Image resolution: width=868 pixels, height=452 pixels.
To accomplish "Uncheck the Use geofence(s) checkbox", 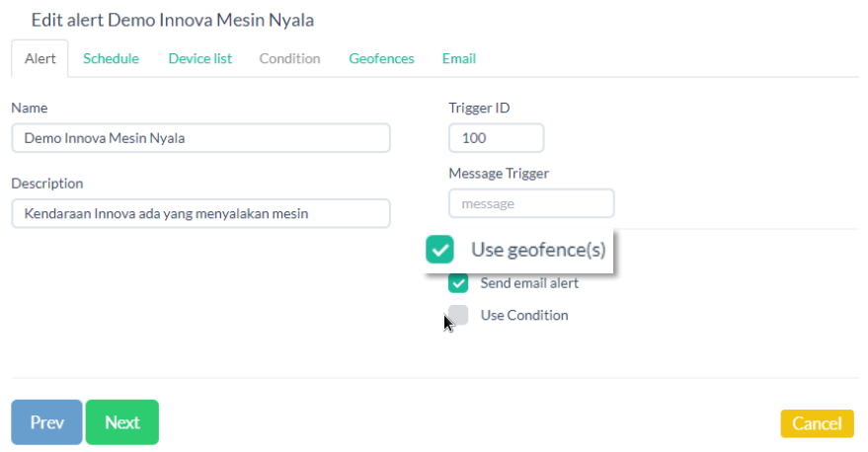I will coord(439,250).
